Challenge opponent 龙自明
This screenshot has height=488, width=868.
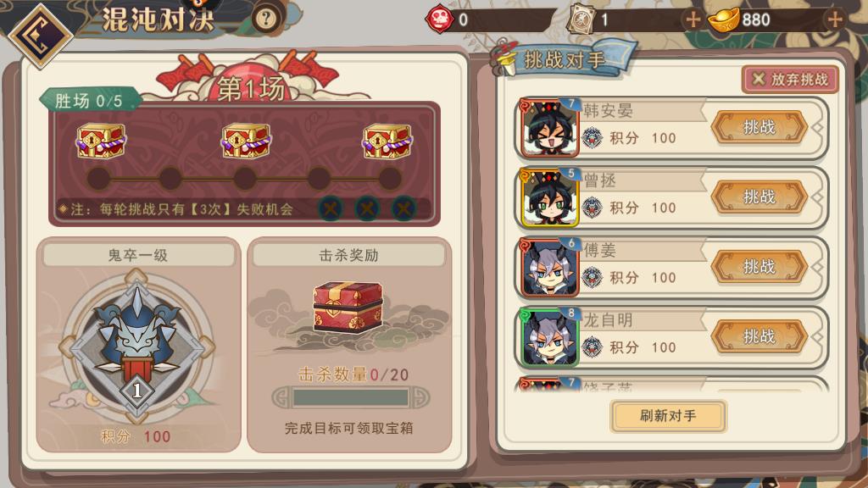[x=759, y=336]
